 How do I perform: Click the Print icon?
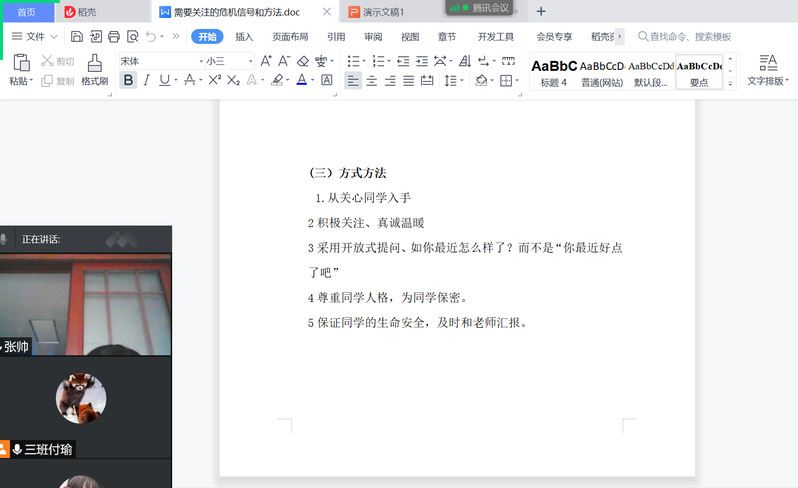click(114, 37)
